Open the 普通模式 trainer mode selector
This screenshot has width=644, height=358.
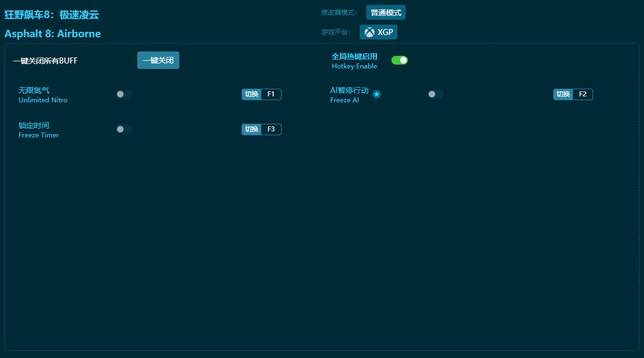click(385, 13)
